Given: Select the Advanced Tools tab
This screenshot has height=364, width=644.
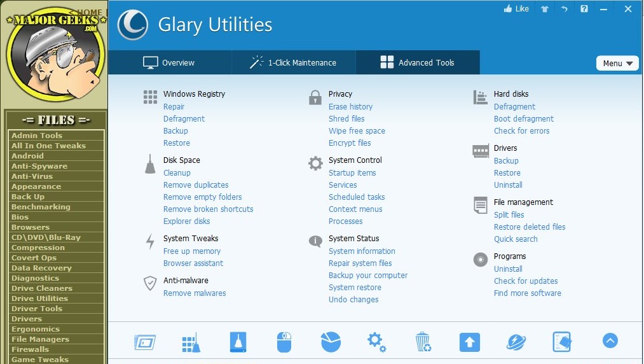Looking at the screenshot, I should tap(418, 62).
